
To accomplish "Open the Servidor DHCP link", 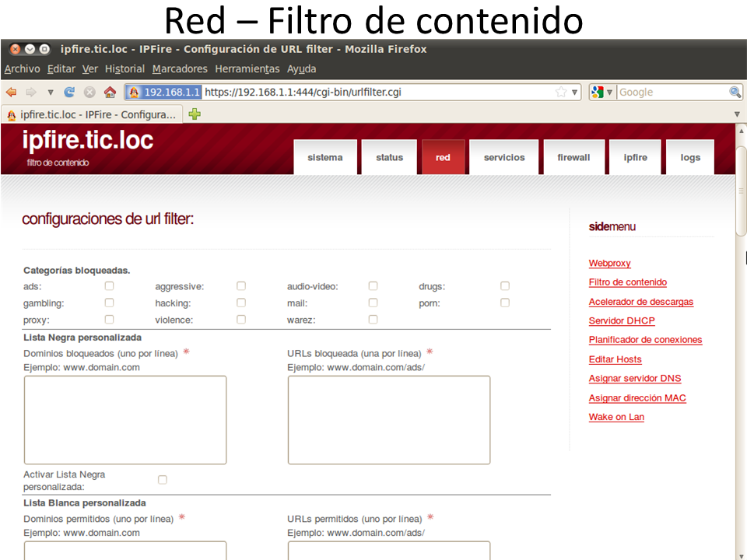I will click(x=622, y=321).
